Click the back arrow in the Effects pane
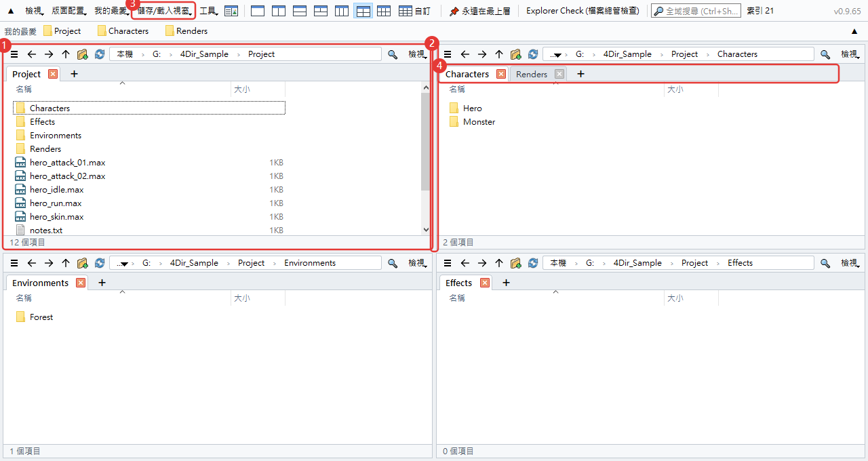 click(465, 263)
